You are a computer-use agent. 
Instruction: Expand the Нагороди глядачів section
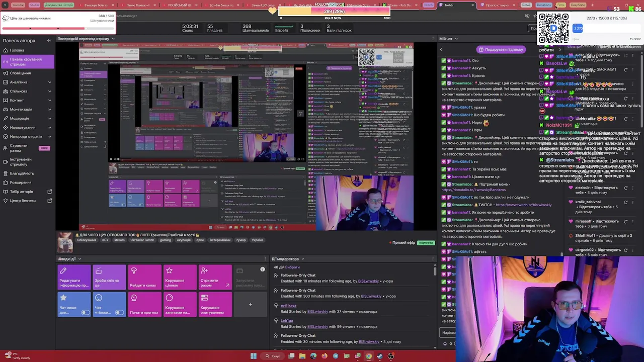point(28,136)
